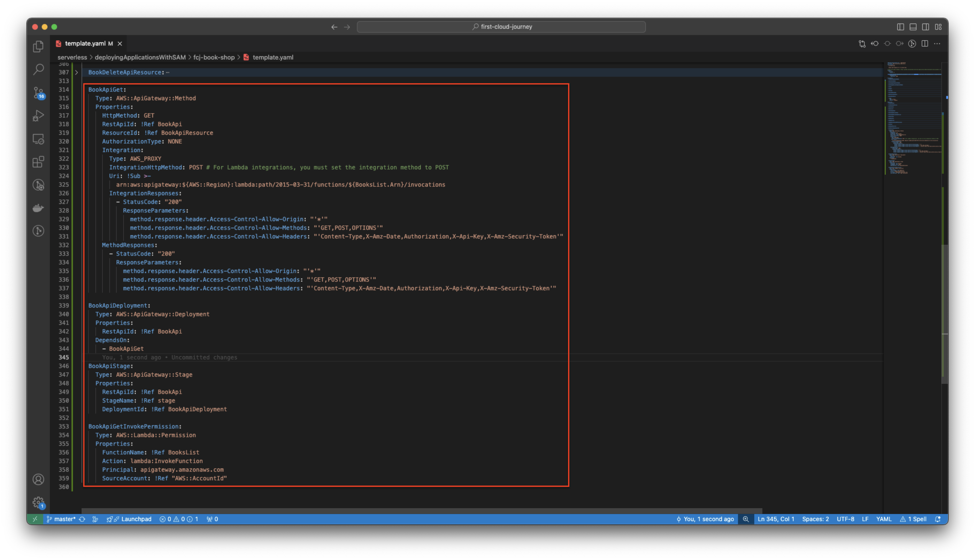Open the Docker whale view
This screenshot has width=975, height=560.
[x=38, y=208]
